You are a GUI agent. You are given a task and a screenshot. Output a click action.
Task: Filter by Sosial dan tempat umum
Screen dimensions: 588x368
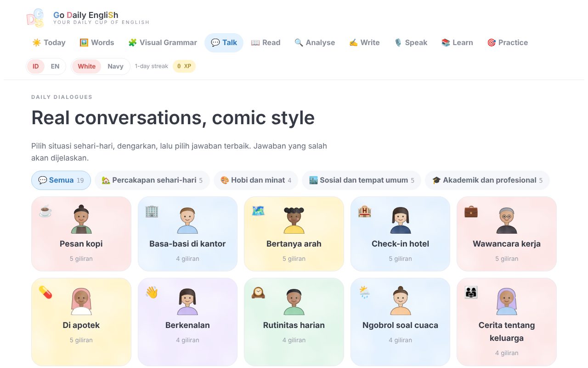pos(362,180)
